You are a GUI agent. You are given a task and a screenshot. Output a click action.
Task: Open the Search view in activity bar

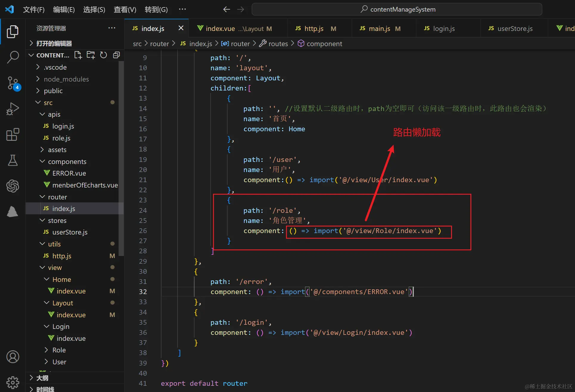[13, 57]
